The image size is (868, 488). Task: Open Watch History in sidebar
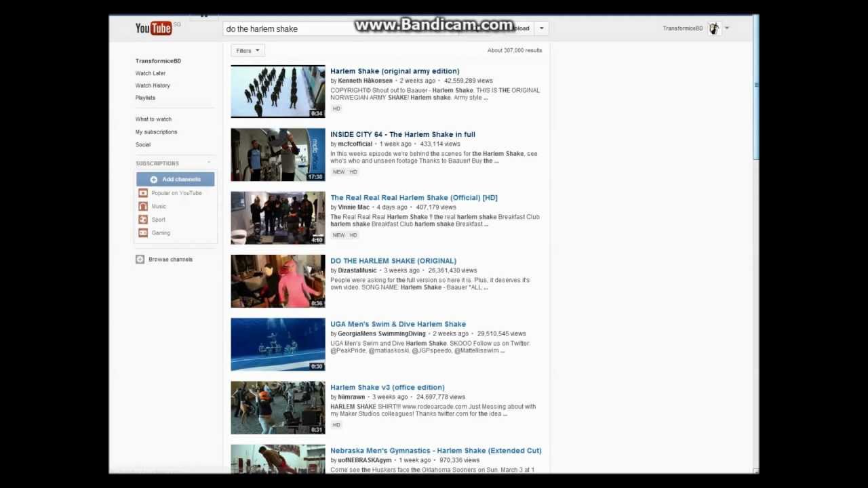(x=153, y=85)
